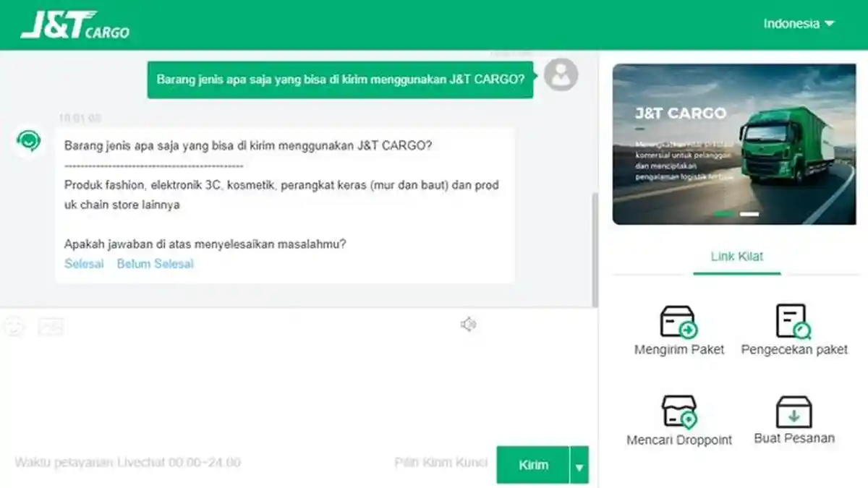Open the Indonesia country dropdown
Viewport: 868px width, 488px height.
[799, 23]
